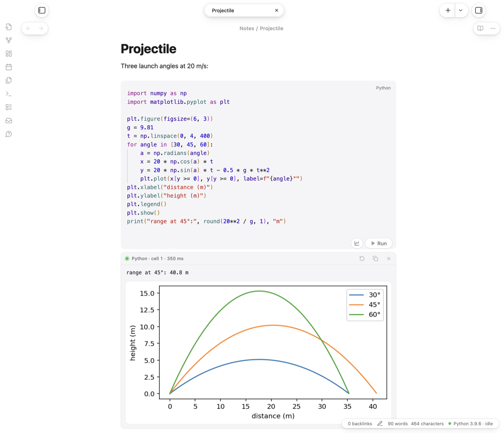
Task: Click the blue 30° legend line swatch
Action: pos(356,295)
